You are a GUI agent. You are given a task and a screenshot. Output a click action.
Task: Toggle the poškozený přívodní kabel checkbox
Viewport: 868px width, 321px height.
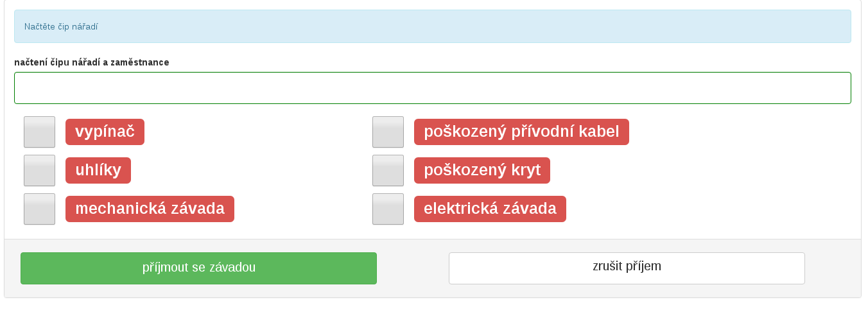(388, 132)
